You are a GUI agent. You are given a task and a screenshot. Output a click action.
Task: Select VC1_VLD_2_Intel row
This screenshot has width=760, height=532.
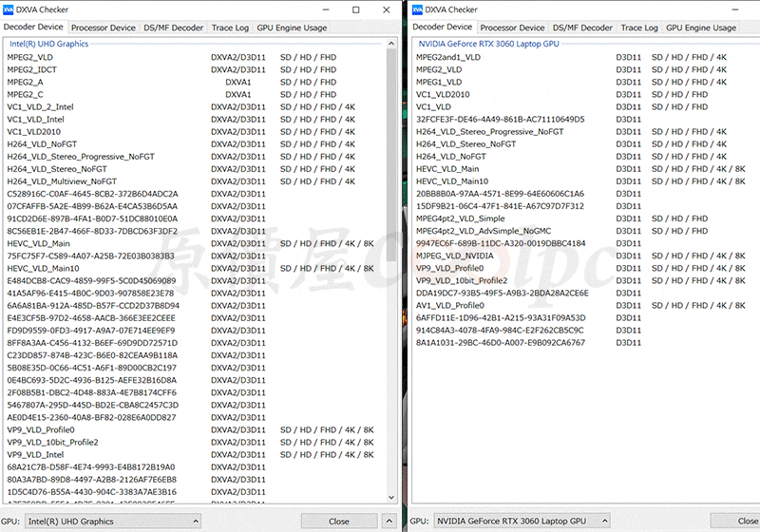(x=195, y=107)
